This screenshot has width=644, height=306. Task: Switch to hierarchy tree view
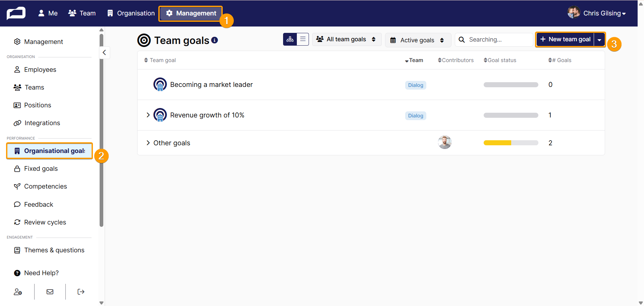click(290, 39)
